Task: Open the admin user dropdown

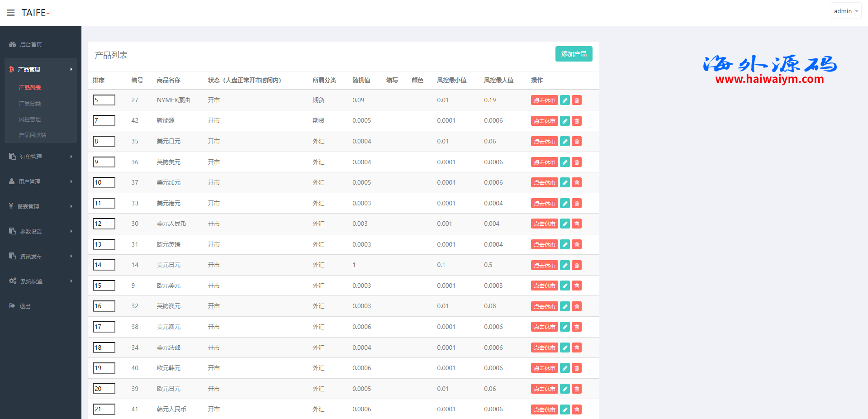Action: [845, 11]
